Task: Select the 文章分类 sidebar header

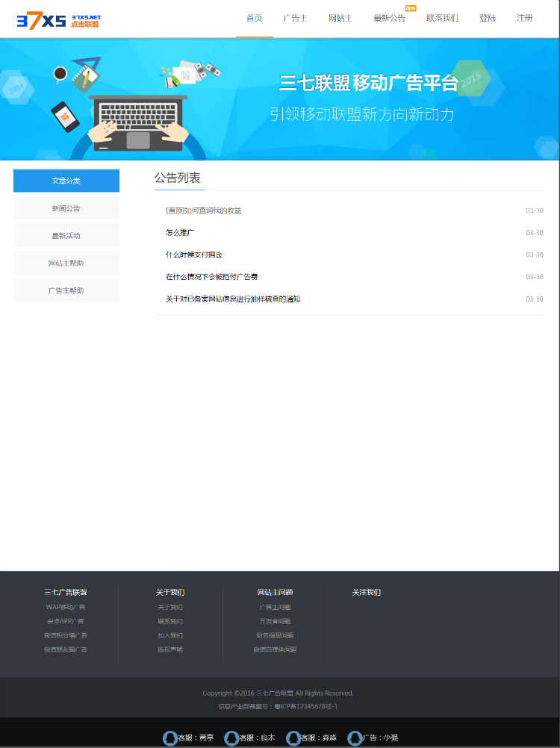Action: click(66, 181)
